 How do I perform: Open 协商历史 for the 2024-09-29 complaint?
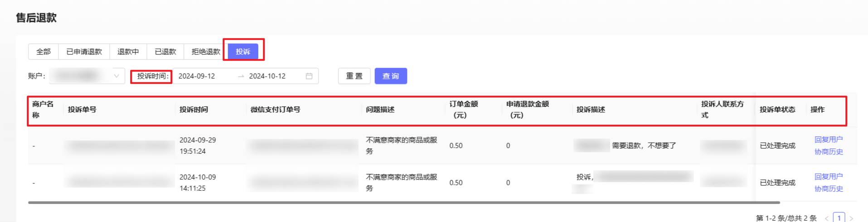pyautogui.click(x=828, y=152)
